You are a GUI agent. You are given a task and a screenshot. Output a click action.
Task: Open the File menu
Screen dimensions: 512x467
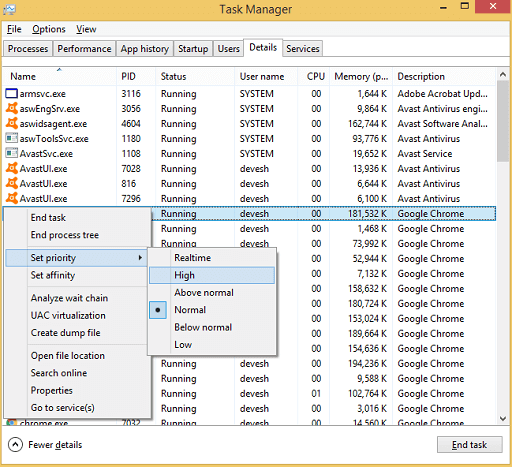14,29
